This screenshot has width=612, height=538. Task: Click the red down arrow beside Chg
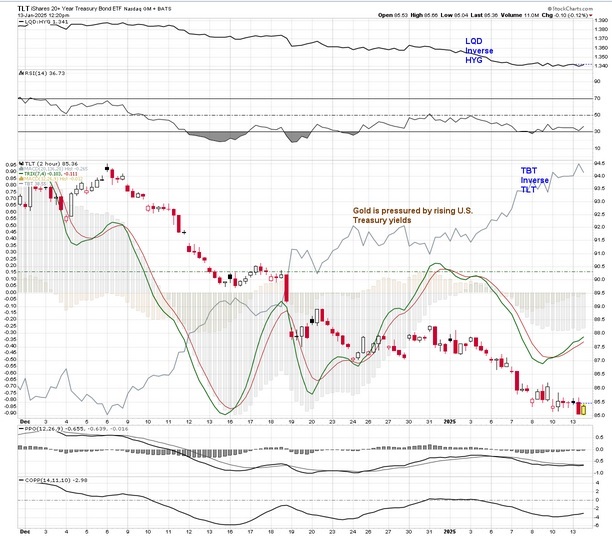[591, 15]
